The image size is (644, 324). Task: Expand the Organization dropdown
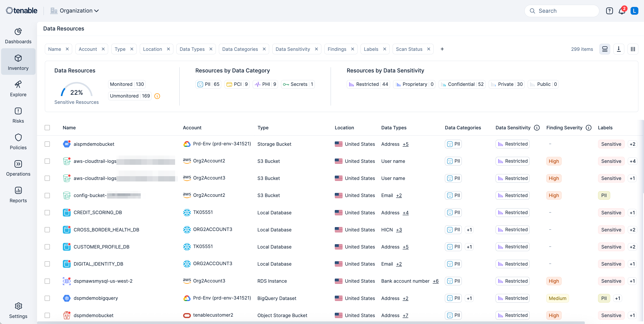(x=79, y=11)
